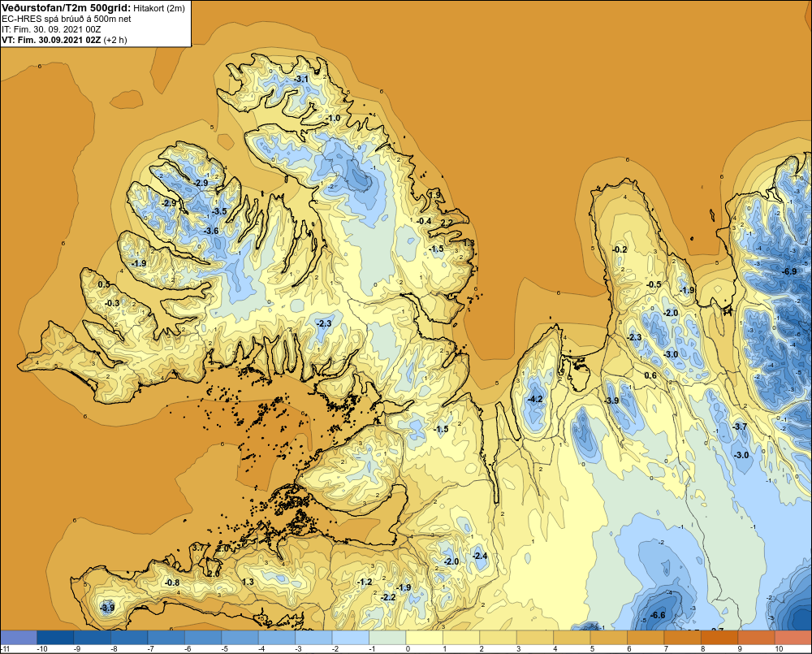Click the 'IT: Fim. 30. 09. 2021 00Z' line
Viewport: 812px width, 654px height.
[51, 29]
